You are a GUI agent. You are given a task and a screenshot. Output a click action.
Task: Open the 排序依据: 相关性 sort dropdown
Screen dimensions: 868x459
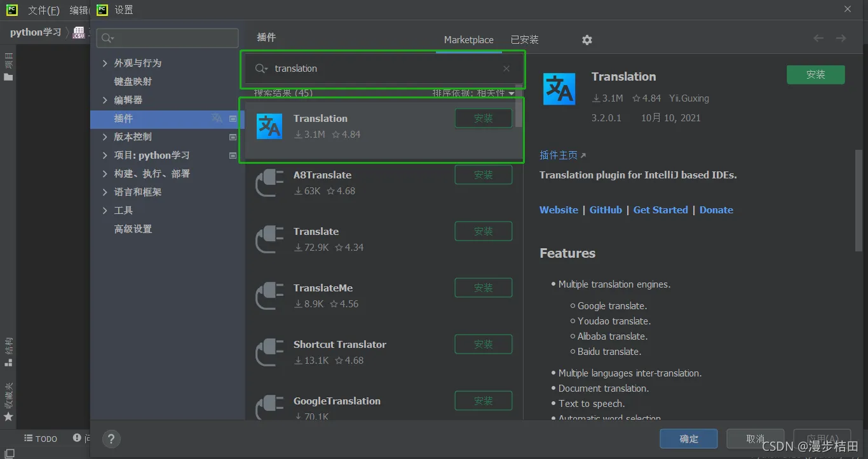pos(473,93)
